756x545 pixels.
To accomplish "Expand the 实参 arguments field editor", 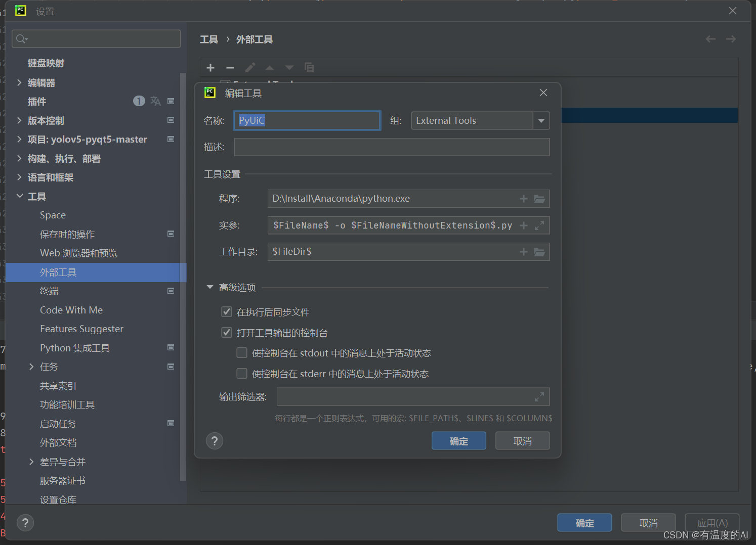I will click(539, 225).
